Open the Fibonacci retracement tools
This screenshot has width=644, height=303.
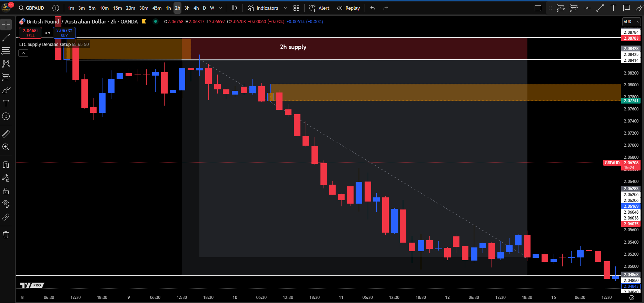pos(6,51)
